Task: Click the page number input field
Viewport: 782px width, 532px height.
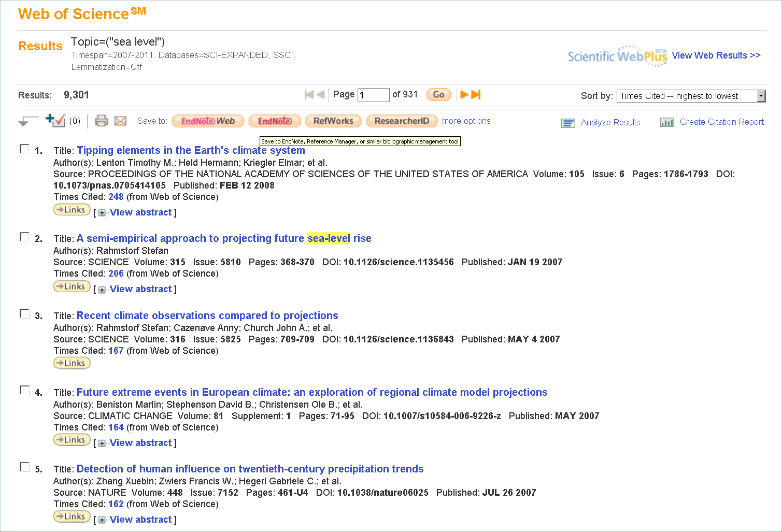Action: (373, 95)
